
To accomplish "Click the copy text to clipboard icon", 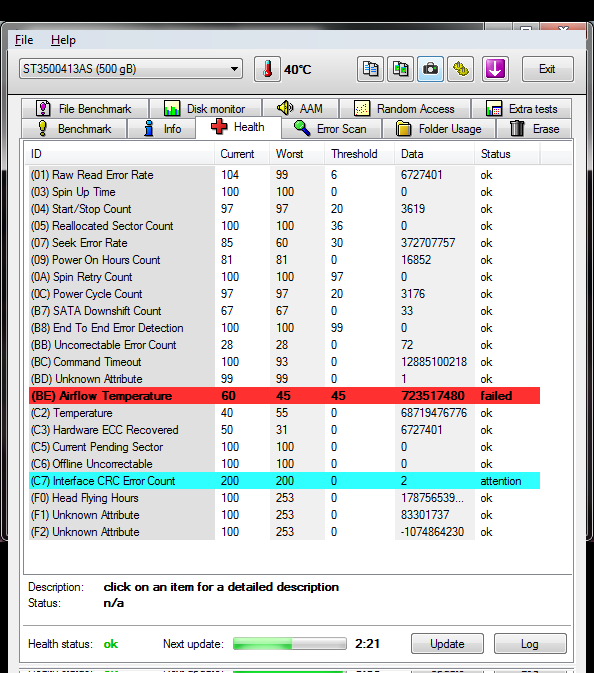I will pos(370,69).
